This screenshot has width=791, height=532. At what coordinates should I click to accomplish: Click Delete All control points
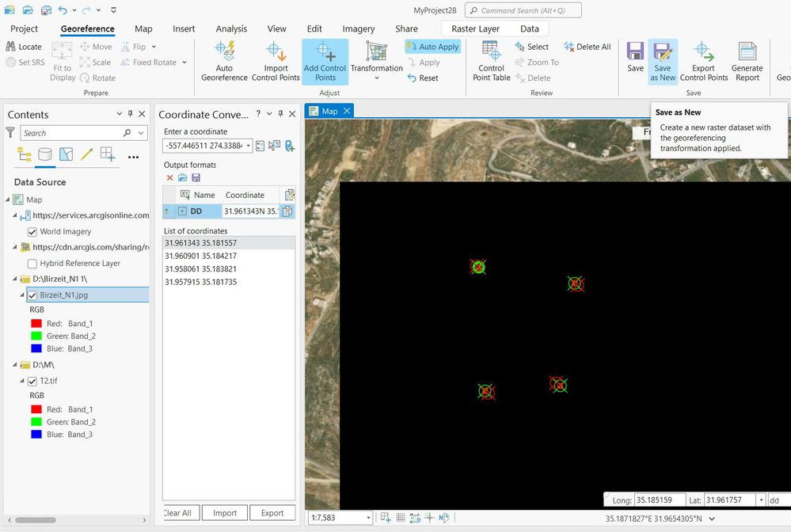[588, 47]
